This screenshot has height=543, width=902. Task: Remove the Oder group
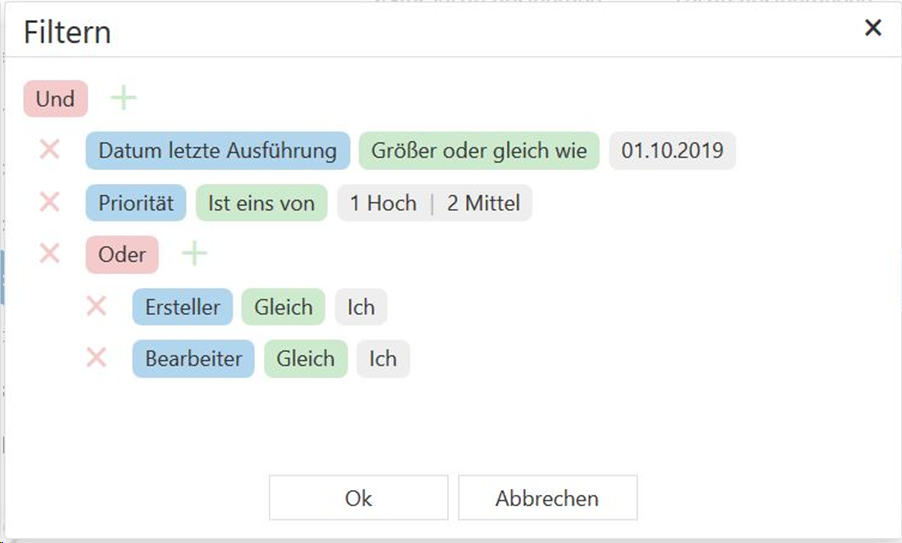click(49, 254)
